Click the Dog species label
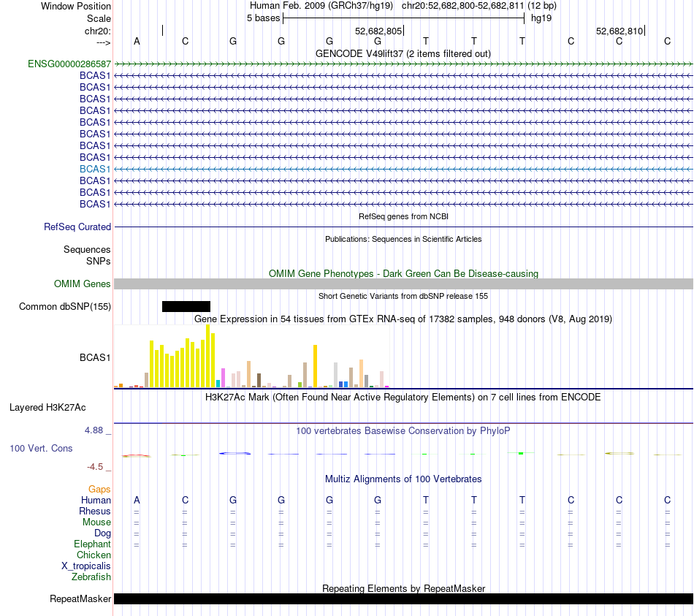Screen dimensions: 694x616 tap(102, 533)
